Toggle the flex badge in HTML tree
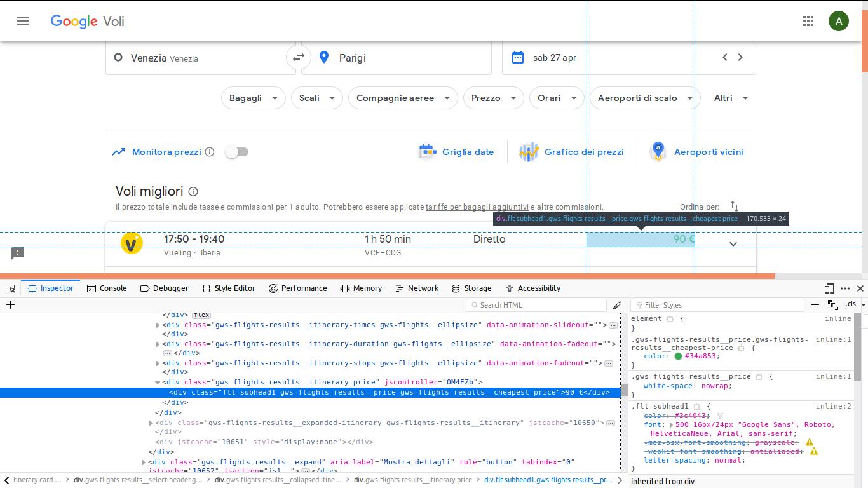The image size is (868, 488). coord(201,315)
